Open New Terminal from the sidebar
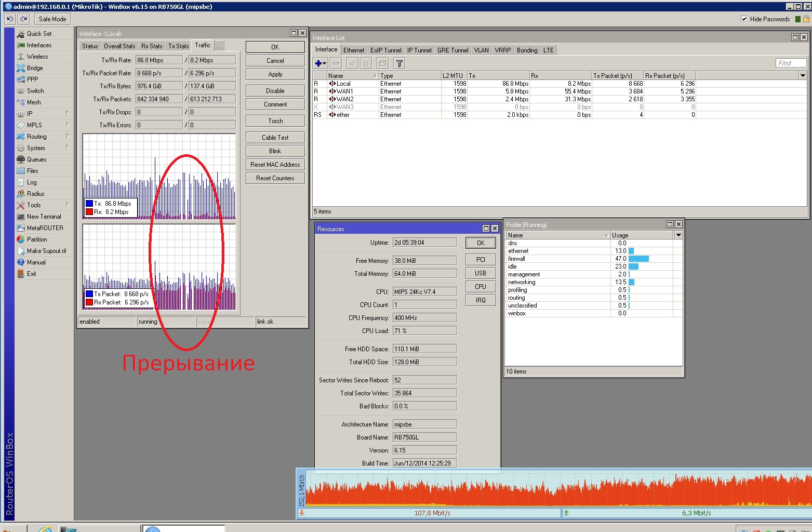 [x=44, y=217]
